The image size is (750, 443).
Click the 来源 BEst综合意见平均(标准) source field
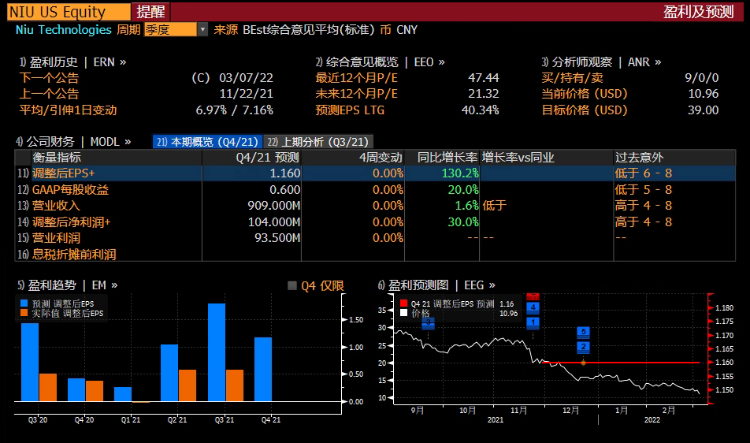pos(294,30)
